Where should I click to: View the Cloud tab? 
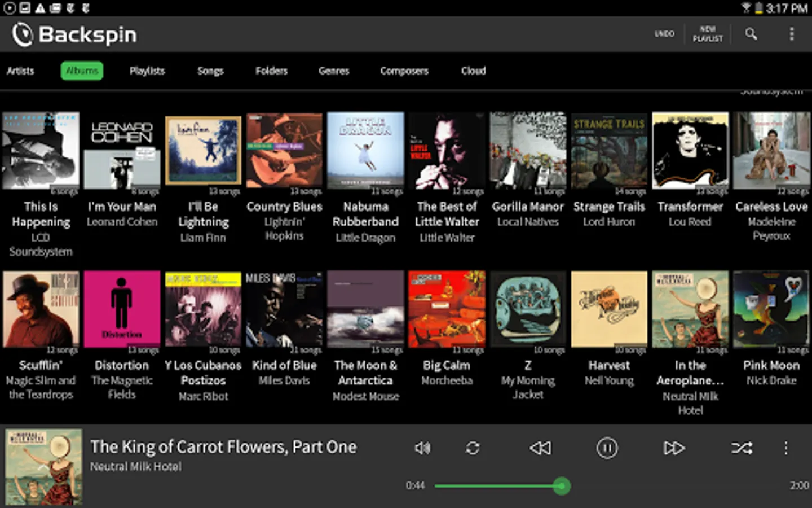(473, 71)
